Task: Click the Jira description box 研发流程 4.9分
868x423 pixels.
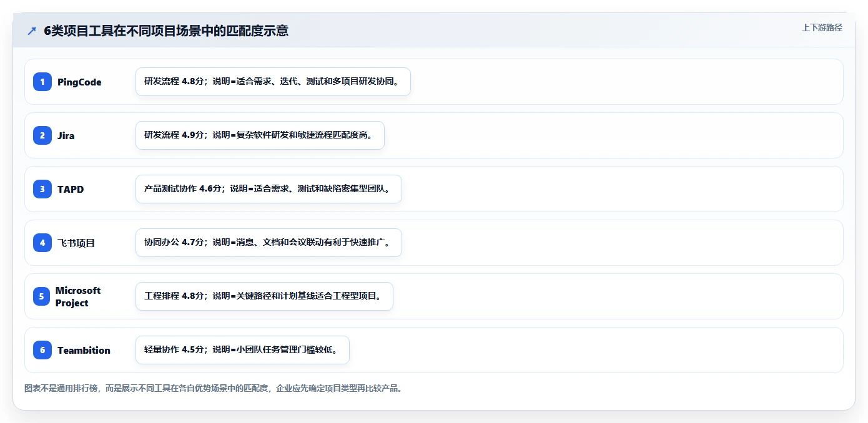Action: pyautogui.click(x=260, y=135)
